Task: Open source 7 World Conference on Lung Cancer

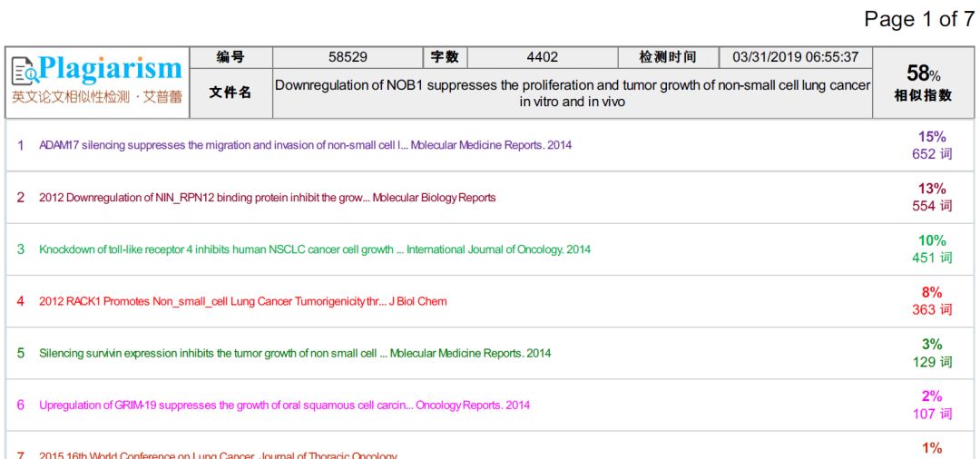Action: click(x=218, y=455)
